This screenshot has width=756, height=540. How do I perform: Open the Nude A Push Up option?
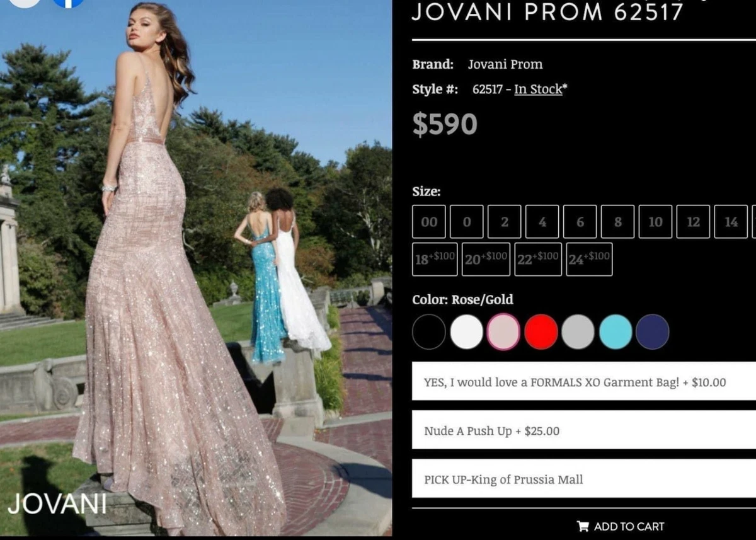pyautogui.click(x=584, y=430)
